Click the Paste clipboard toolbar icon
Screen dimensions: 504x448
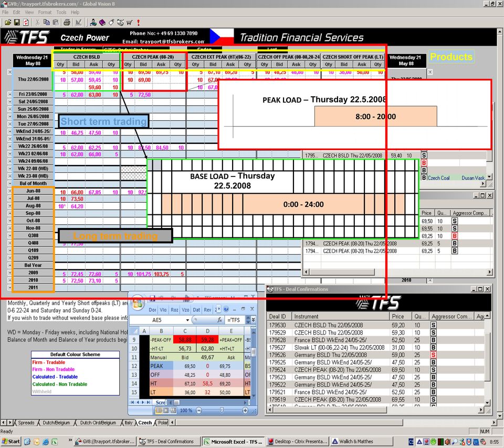pyautogui.click(x=56, y=23)
